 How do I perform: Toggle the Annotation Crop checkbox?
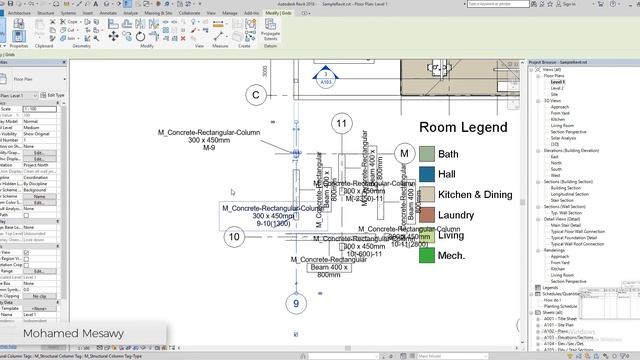coord(26,265)
